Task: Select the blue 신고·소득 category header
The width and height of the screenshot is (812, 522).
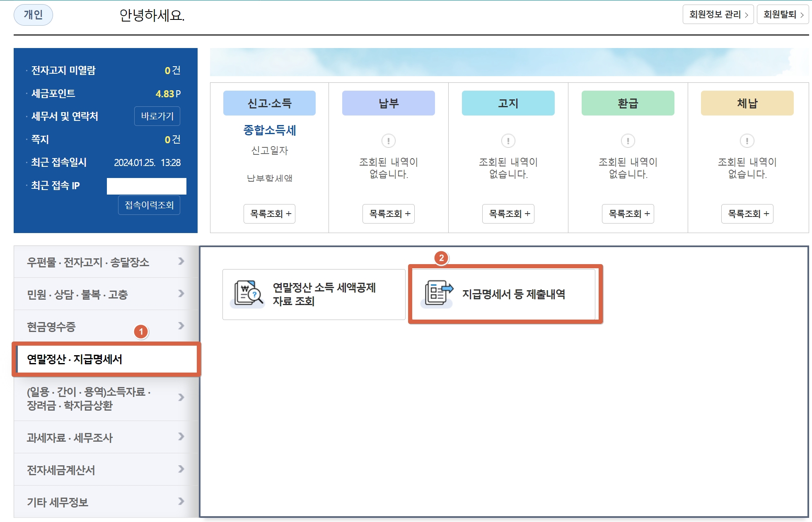Action: pos(269,103)
